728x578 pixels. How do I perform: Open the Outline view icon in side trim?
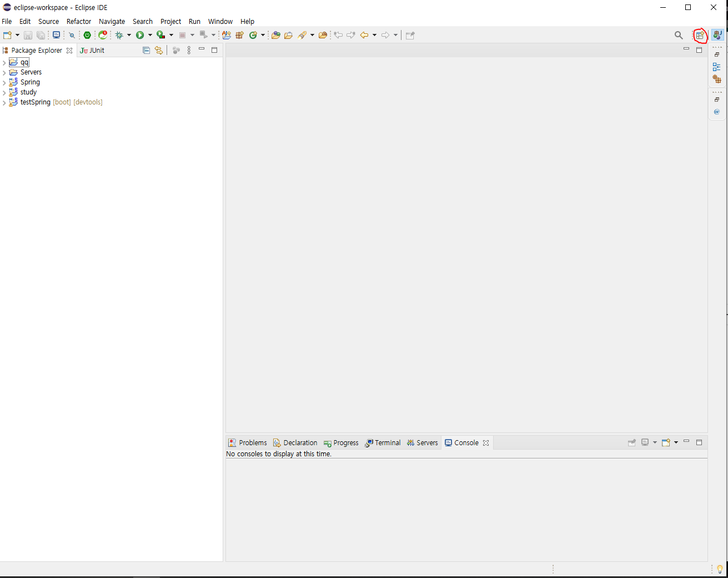click(717, 67)
